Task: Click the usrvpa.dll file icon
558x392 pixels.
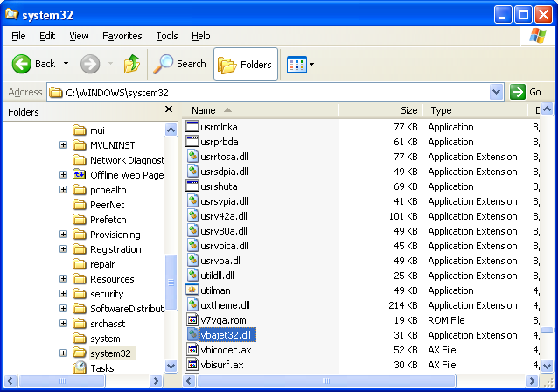Action: 192,261
